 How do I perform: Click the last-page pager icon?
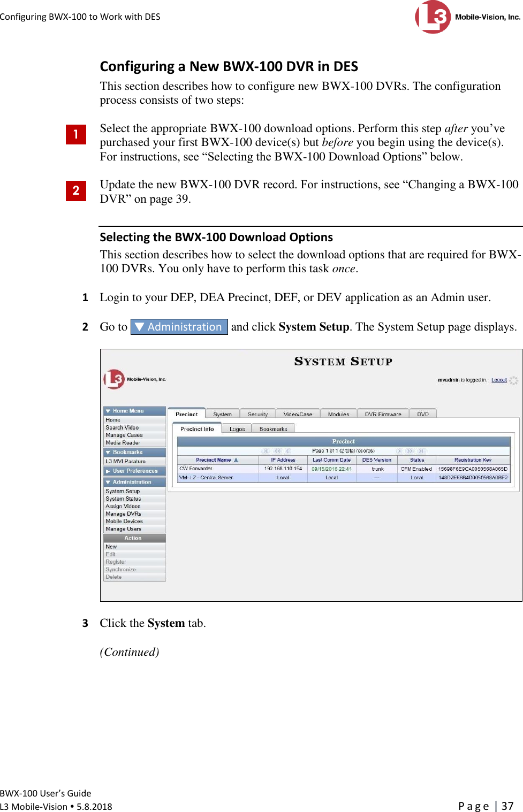coord(421,451)
